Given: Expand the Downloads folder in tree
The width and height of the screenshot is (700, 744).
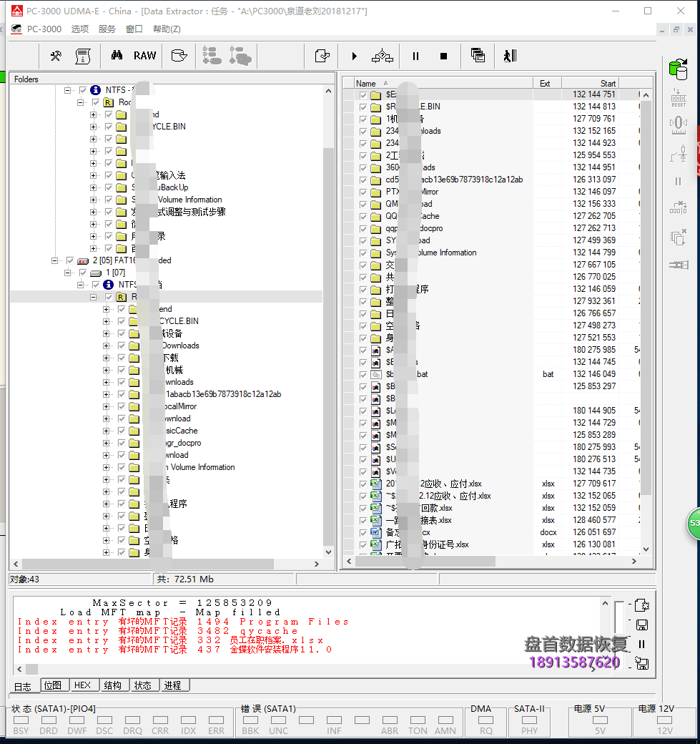Looking at the screenshot, I should point(106,346).
